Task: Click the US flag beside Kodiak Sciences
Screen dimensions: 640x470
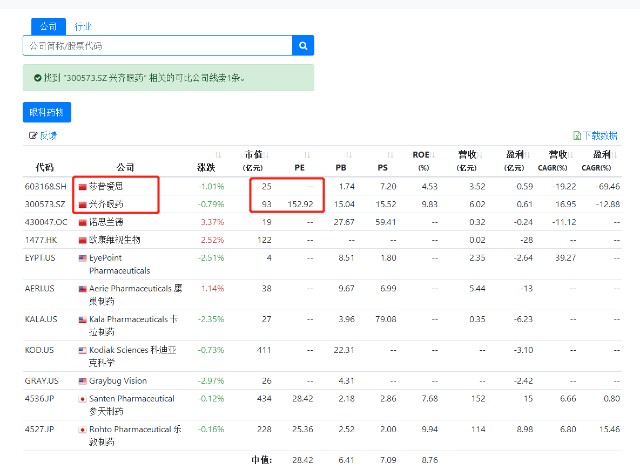Action: tap(82, 350)
